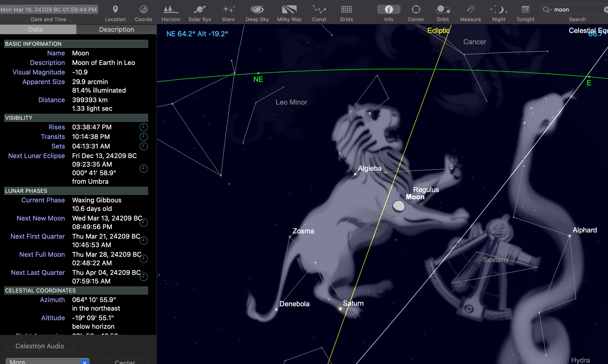The image size is (608, 364).
Task: Toggle the Stars display icon
Action: pos(228,10)
